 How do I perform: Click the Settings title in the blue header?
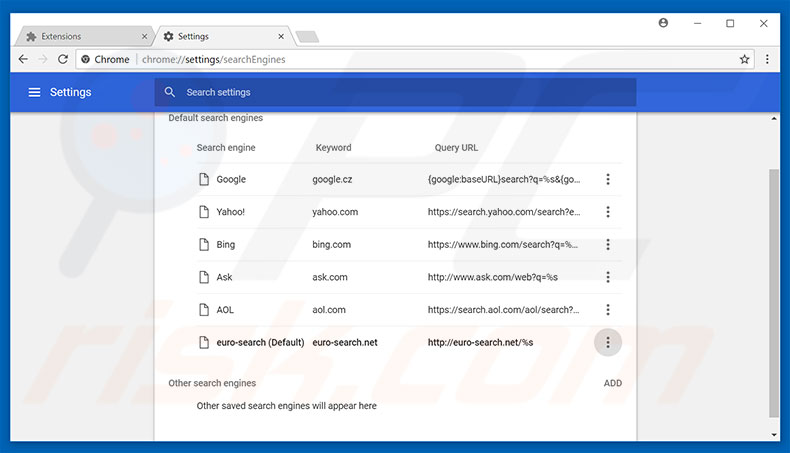[x=71, y=92]
